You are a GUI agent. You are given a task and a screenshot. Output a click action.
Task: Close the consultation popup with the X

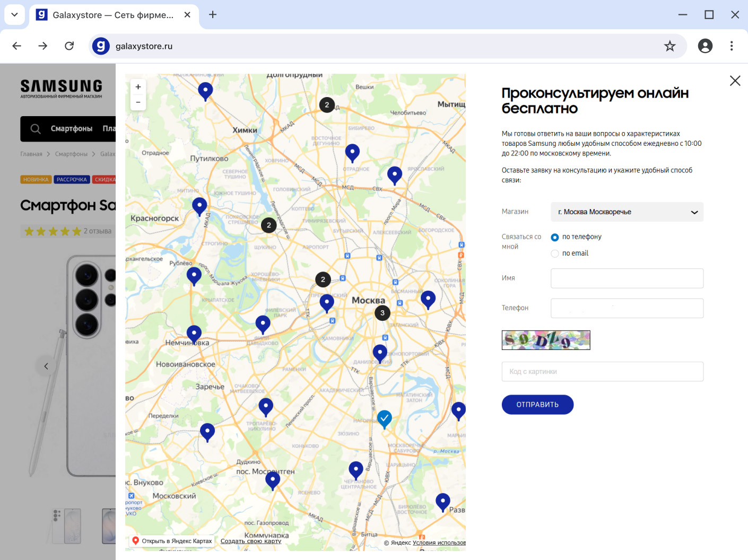click(735, 81)
